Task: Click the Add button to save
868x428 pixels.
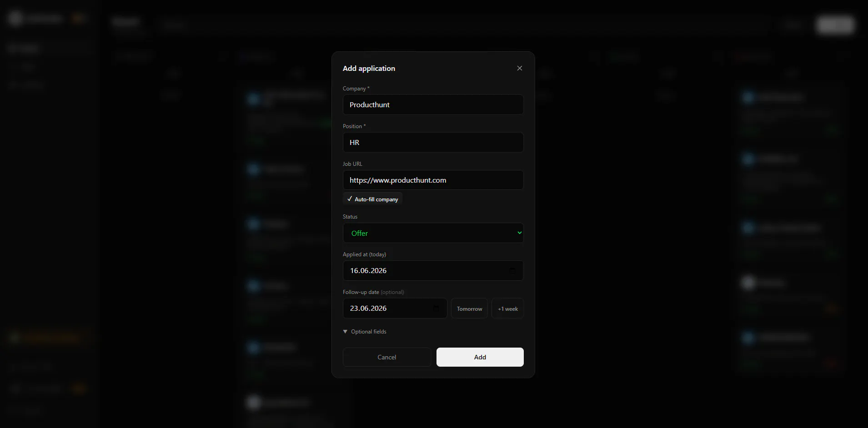Action: click(480, 357)
